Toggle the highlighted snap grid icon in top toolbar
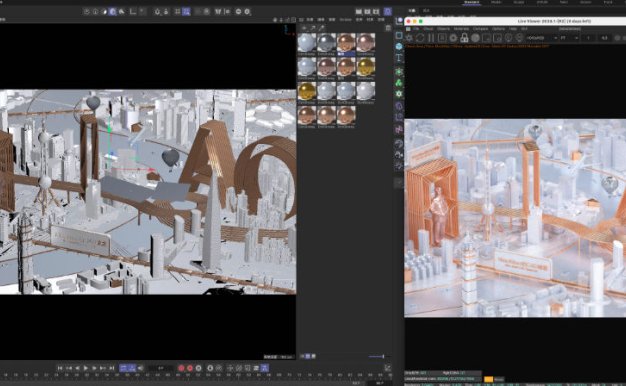626x386 pixels. click(x=186, y=12)
